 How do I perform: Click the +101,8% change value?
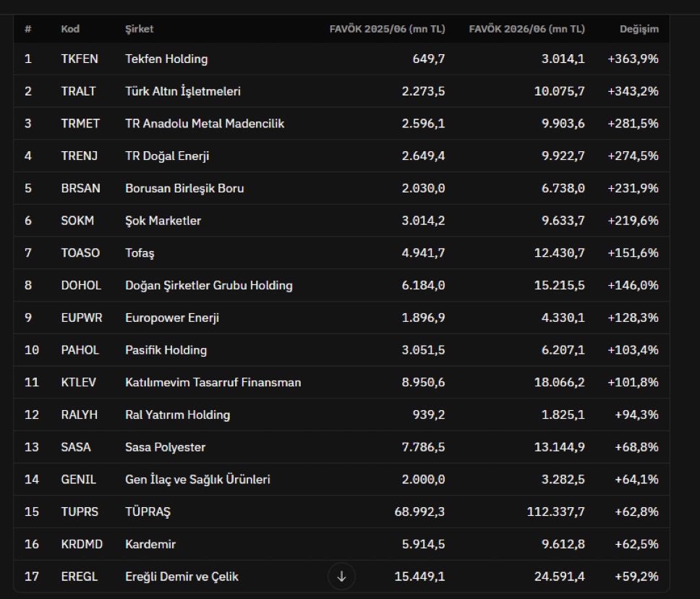click(x=633, y=383)
